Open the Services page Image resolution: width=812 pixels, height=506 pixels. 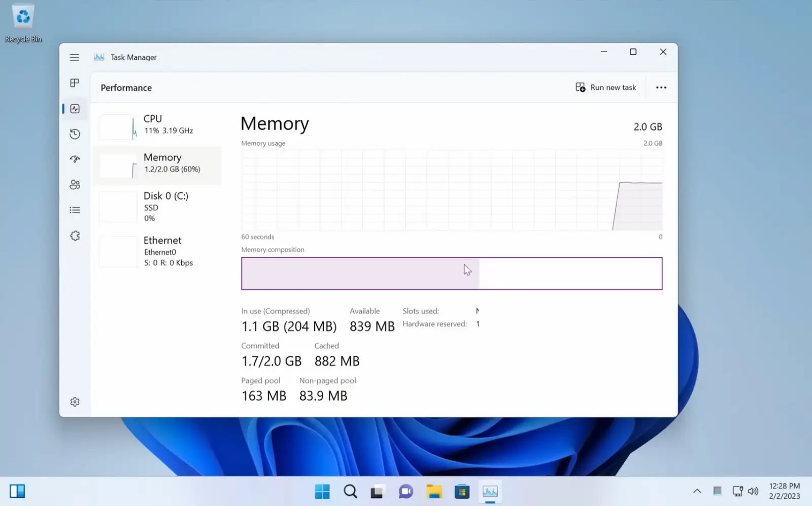75,235
